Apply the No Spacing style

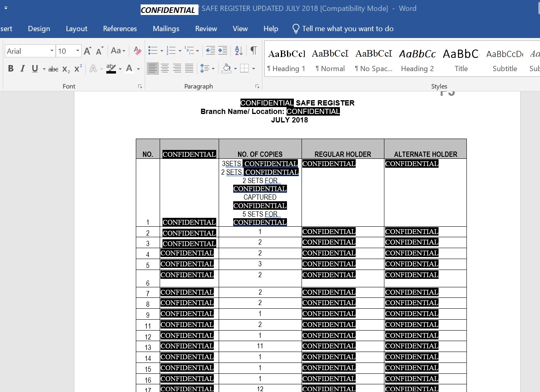tap(374, 61)
